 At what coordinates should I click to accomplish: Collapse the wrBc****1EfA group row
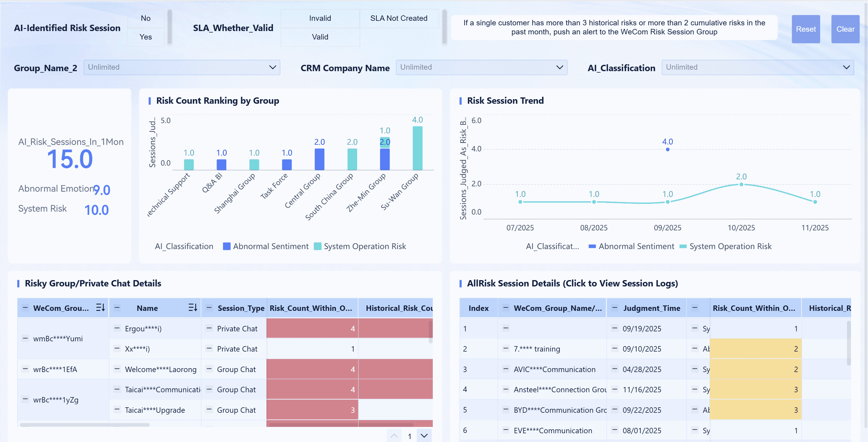pos(25,369)
